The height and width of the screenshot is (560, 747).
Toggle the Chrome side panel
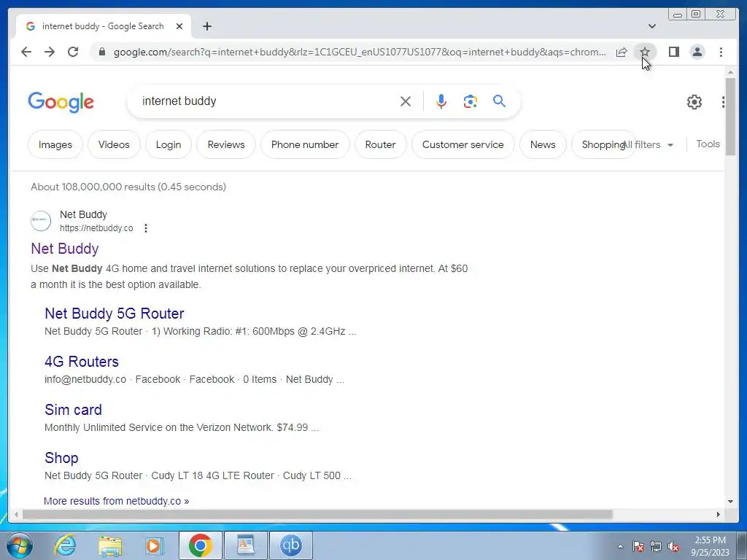click(673, 52)
